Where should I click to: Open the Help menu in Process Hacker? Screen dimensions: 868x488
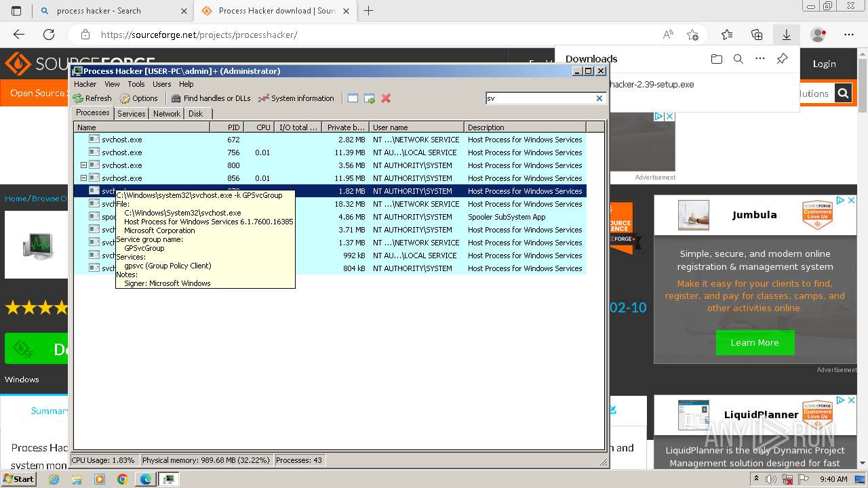(186, 84)
